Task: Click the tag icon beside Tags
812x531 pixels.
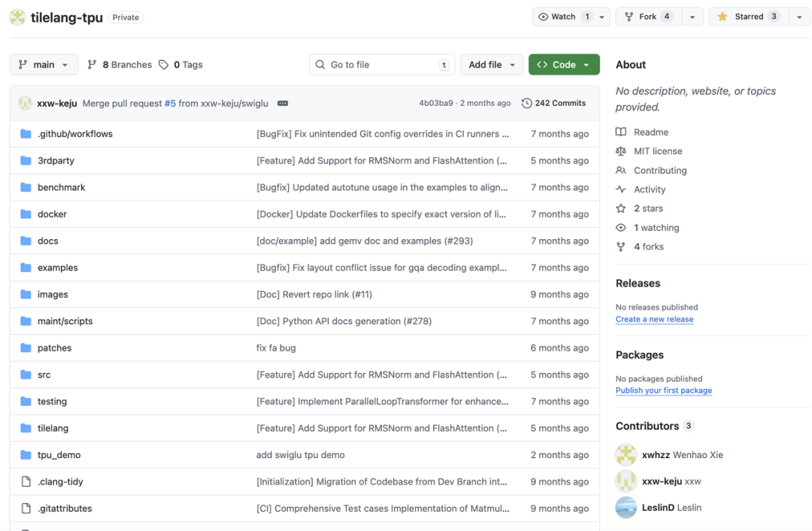Action: [164, 65]
